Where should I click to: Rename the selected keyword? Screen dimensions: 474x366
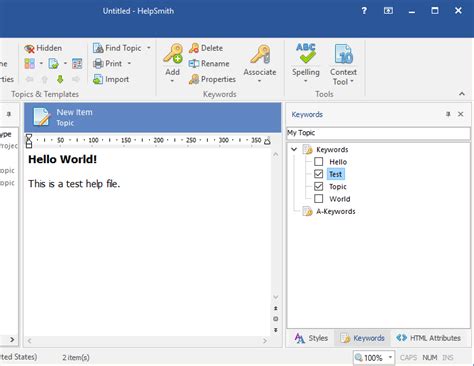[x=209, y=63]
